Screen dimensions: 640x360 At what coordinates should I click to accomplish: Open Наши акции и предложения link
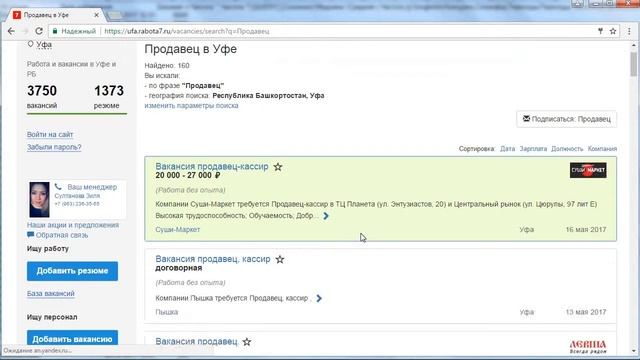coord(73,225)
